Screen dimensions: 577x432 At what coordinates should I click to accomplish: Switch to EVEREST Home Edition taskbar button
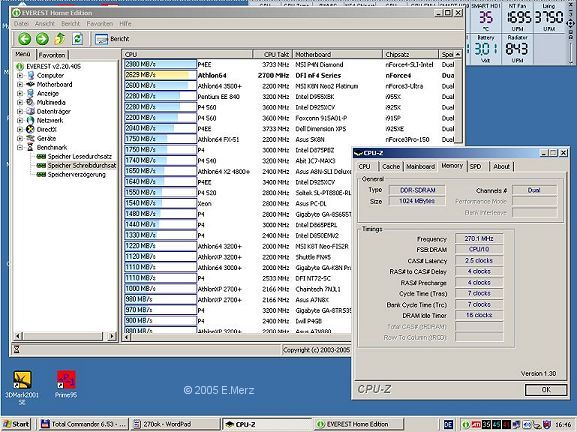coord(359,424)
